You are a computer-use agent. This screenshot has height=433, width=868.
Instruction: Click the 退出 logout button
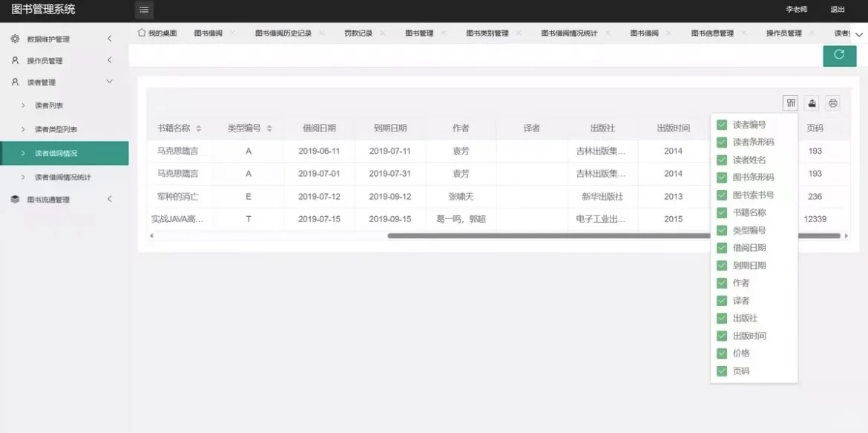[x=837, y=8]
